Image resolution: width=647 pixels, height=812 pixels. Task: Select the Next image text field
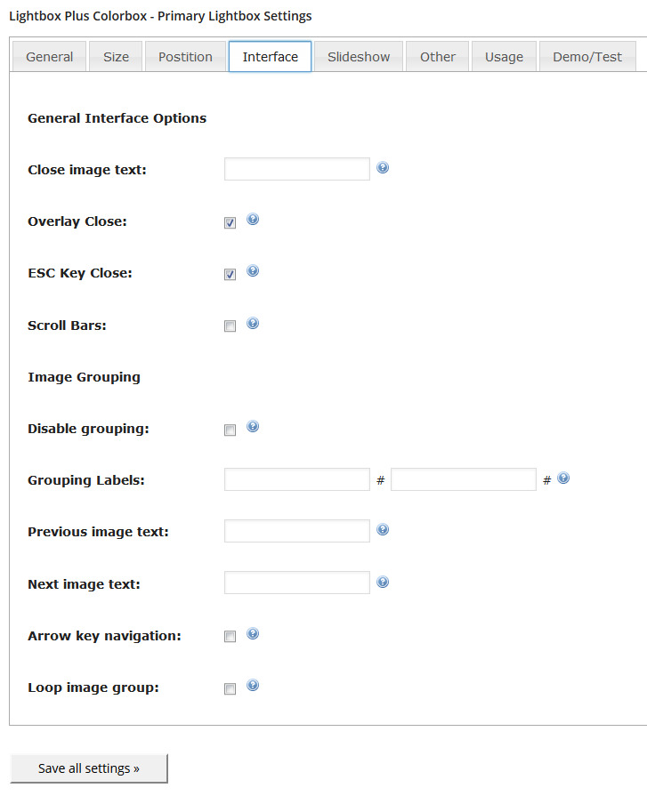(297, 583)
